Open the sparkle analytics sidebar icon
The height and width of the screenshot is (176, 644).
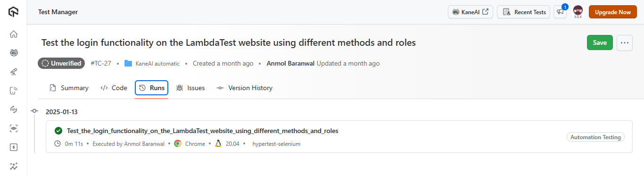[x=14, y=166]
